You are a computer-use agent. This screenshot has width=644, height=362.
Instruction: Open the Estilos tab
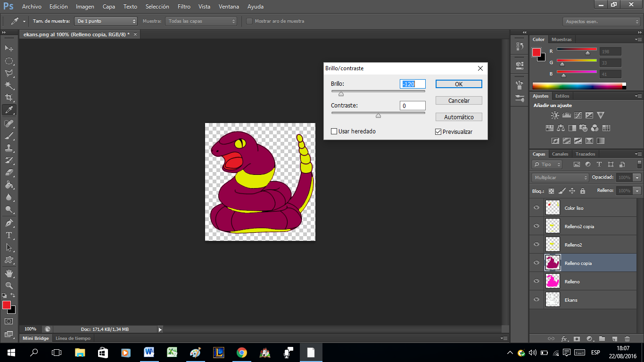562,96
